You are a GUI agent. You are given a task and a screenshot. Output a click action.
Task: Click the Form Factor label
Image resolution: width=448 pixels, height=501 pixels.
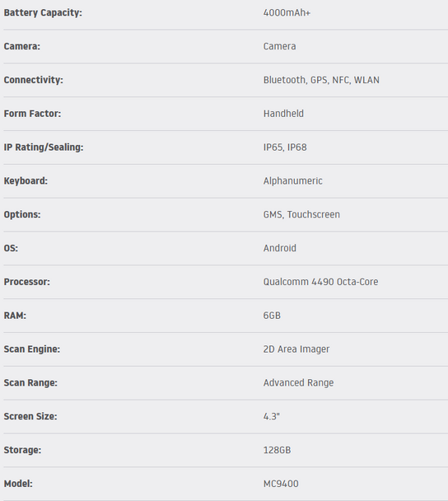pos(32,114)
